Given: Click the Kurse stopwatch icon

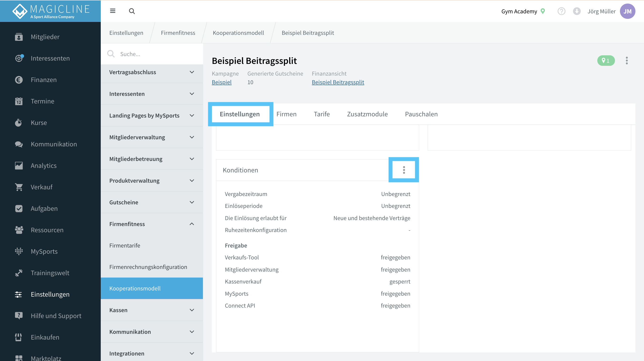Looking at the screenshot, I should click(x=19, y=123).
